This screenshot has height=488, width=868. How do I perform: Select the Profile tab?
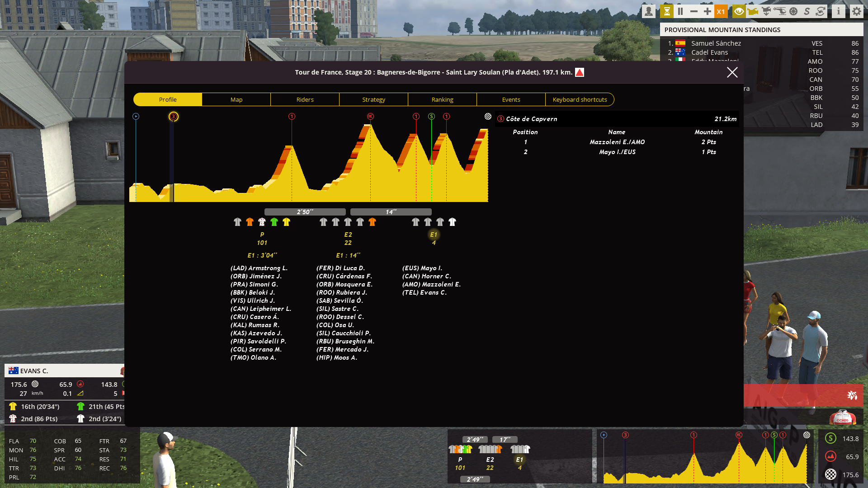pyautogui.click(x=168, y=99)
